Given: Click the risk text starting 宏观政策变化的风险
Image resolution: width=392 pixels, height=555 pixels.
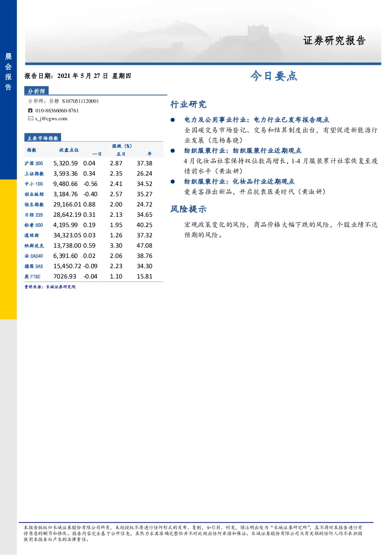Looking at the screenshot, I should click(x=281, y=230).
